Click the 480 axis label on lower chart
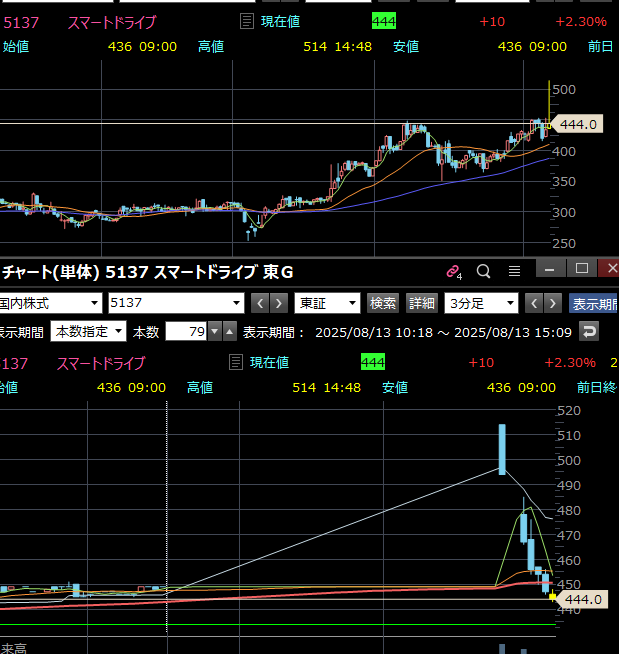619x654 pixels. 569,510
